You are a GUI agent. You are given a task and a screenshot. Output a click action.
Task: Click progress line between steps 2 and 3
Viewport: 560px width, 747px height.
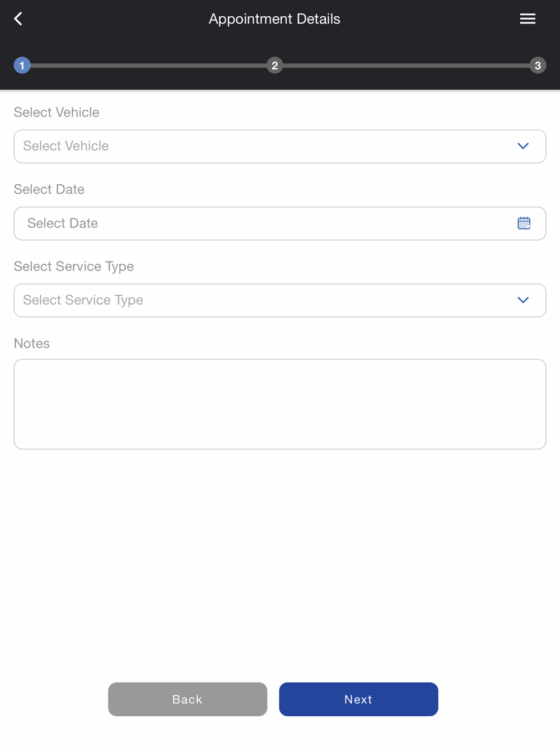(x=406, y=66)
